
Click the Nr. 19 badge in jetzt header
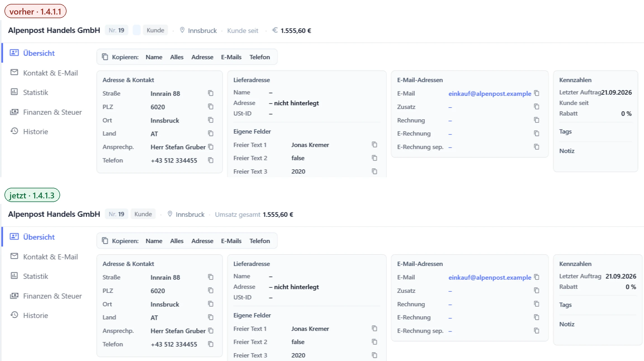coord(117,214)
